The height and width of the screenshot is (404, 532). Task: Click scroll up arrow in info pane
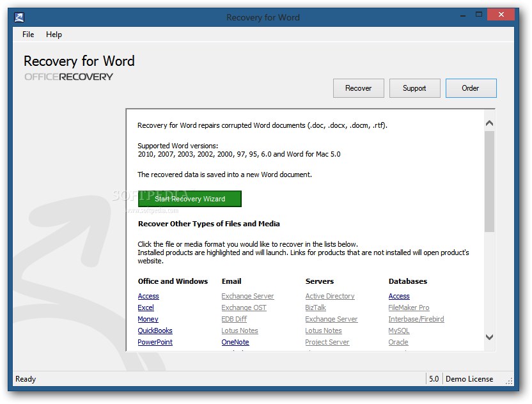click(x=489, y=123)
